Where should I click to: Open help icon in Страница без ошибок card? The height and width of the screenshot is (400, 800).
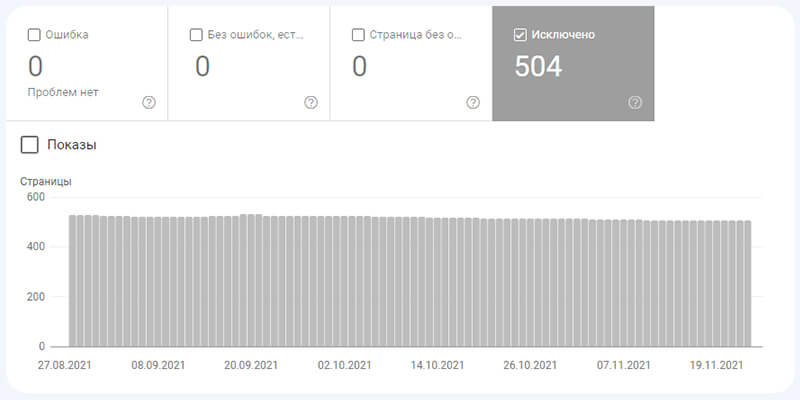473,102
